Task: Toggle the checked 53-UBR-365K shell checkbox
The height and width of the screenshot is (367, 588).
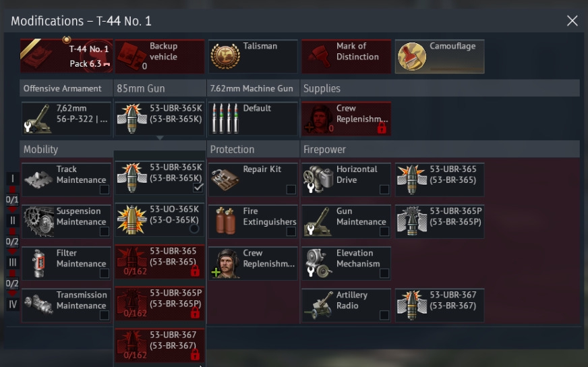Action: [198, 188]
